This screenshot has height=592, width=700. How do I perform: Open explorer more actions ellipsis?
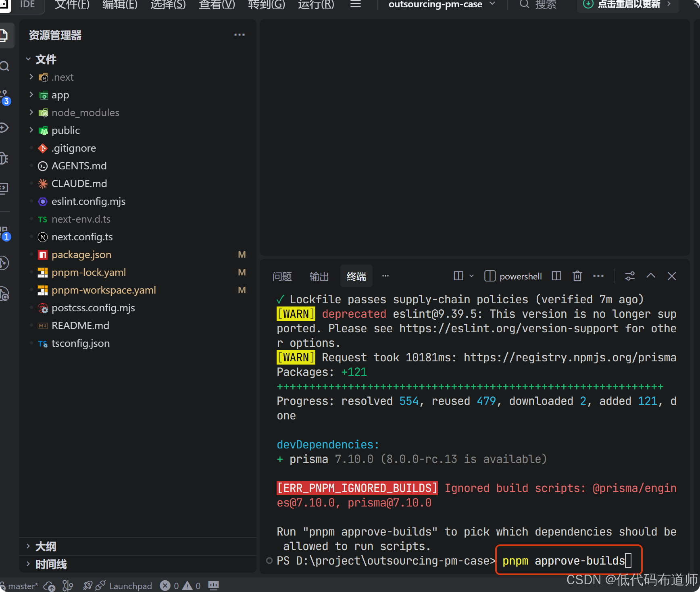[x=240, y=35]
